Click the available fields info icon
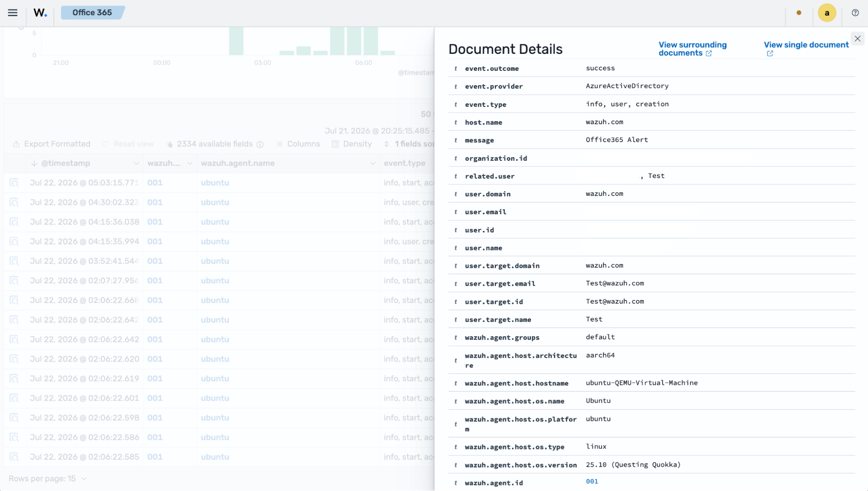The width and height of the screenshot is (868, 491). 260,144
